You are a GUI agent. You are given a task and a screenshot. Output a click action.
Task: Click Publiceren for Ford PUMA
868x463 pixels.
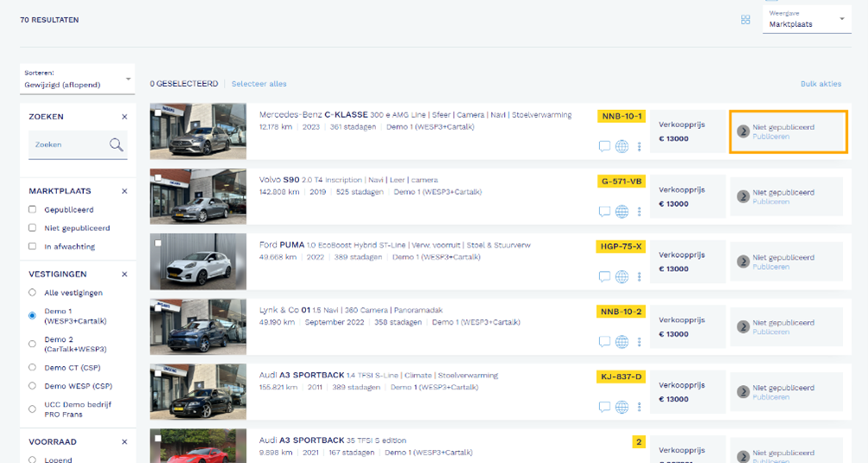pos(770,267)
